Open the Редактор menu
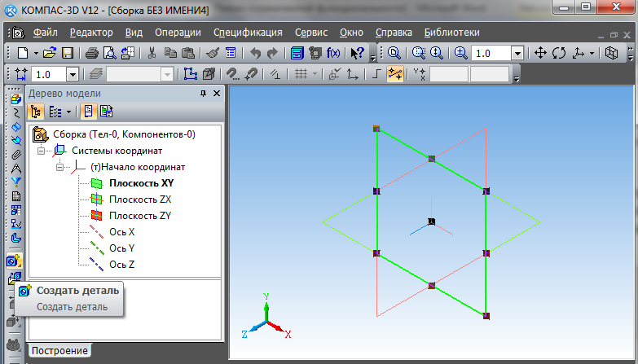638x364 pixels. click(91, 33)
